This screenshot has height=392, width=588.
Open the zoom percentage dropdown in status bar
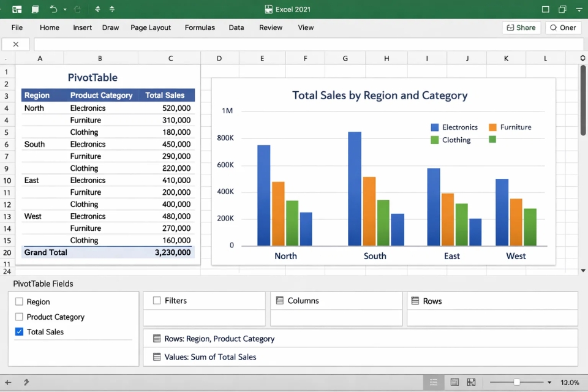pos(550,382)
